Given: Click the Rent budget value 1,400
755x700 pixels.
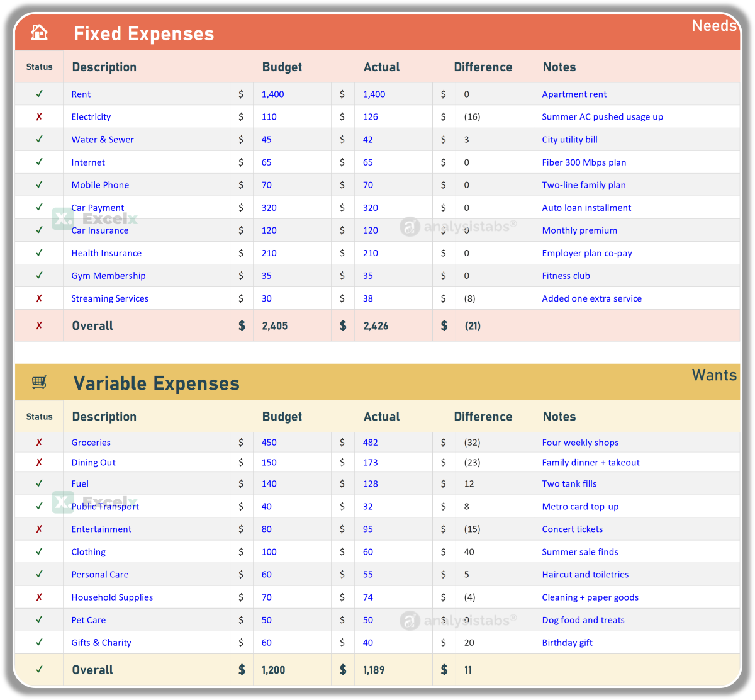Looking at the screenshot, I should [x=273, y=94].
